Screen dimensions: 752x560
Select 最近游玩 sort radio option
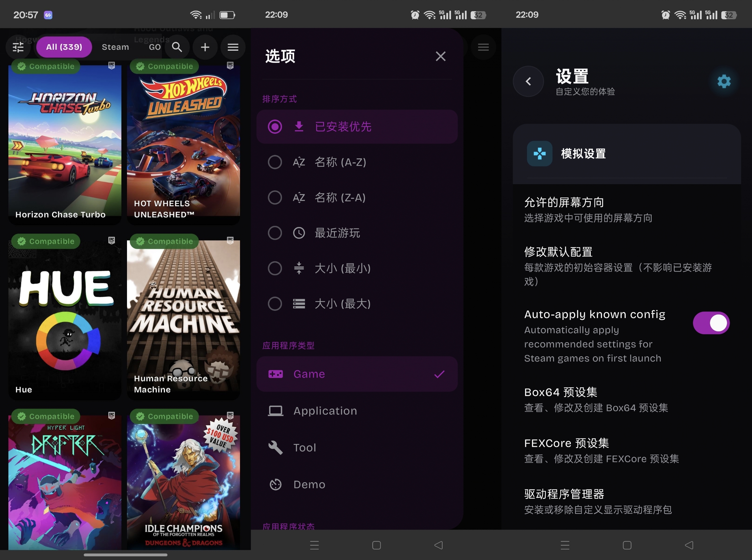[275, 233]
